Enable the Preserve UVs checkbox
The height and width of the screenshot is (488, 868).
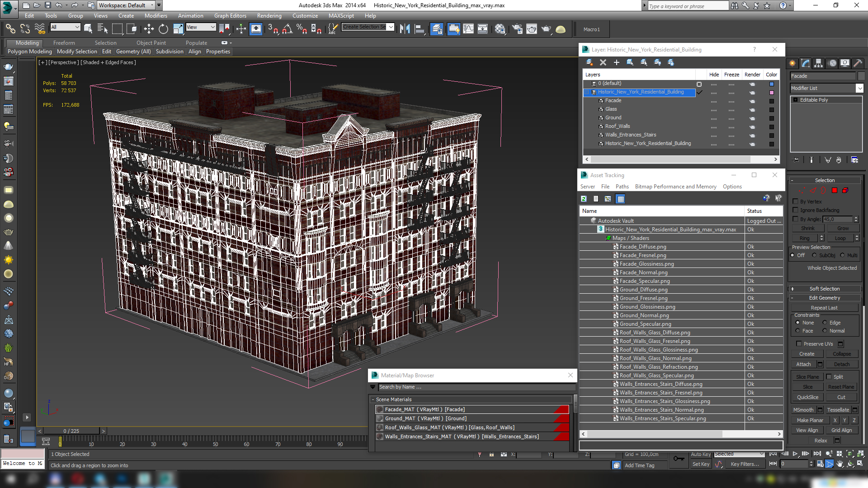pyautogui.click(x=799, y=344)
